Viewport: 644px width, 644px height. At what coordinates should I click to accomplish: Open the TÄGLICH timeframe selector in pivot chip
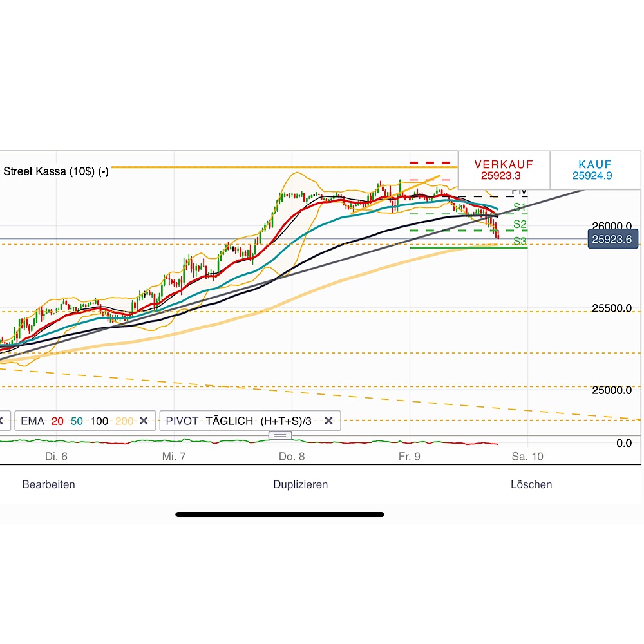[230, 421]
